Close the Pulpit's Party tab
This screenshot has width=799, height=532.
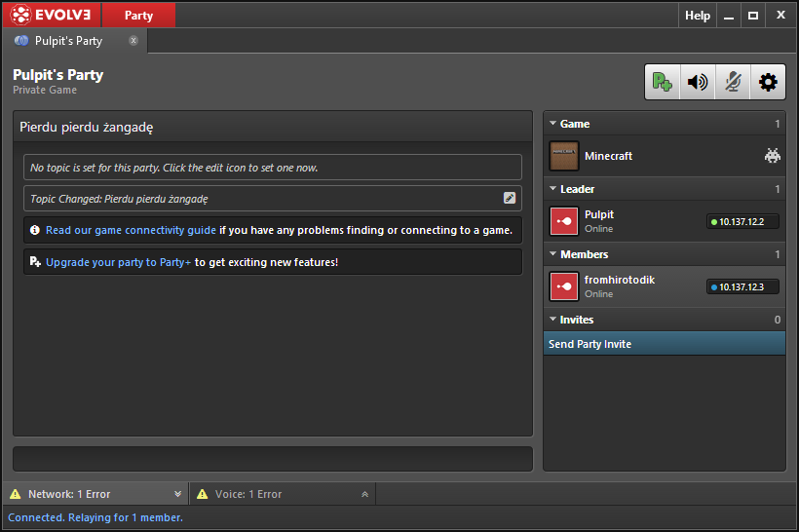(x=133, y=41)
